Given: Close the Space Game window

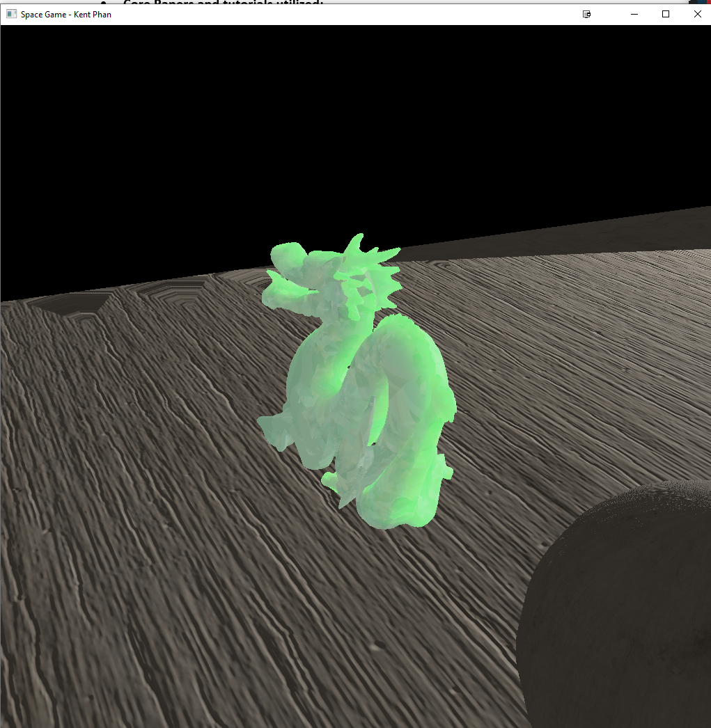Looking at the screenshot, I should point(697,14).
